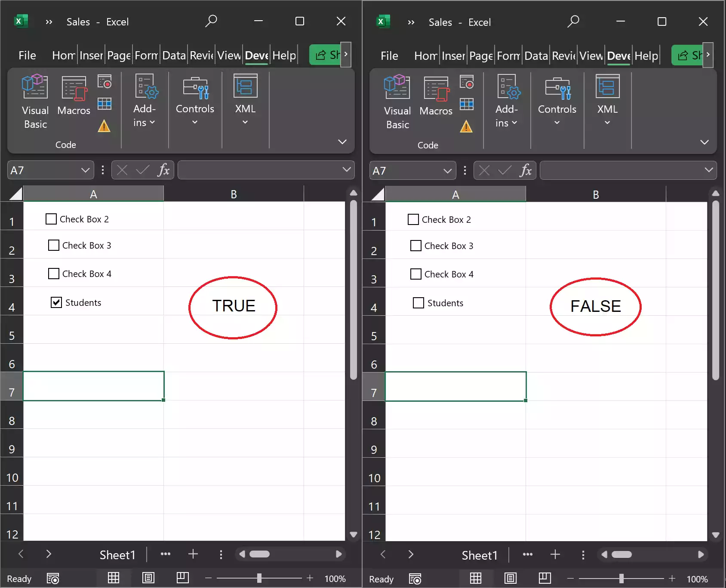Select cell A7 in the worksheet
This screenshot has width=726, height=588.
(x=94, y=386)
